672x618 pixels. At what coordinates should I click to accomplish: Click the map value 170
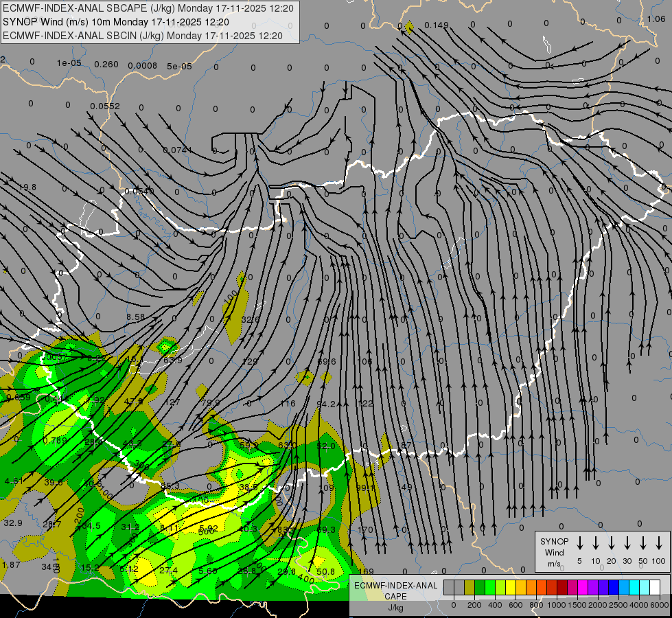coord(366,529)
